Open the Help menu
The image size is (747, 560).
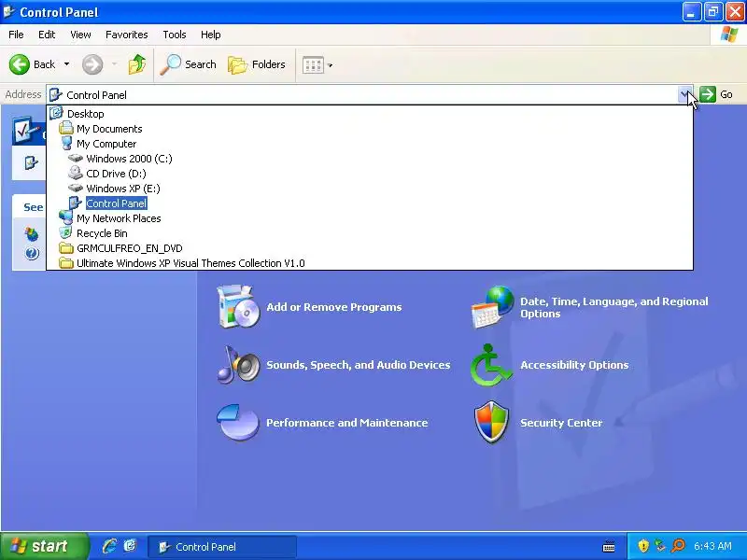pyautogui.click(x=211, y=35)
